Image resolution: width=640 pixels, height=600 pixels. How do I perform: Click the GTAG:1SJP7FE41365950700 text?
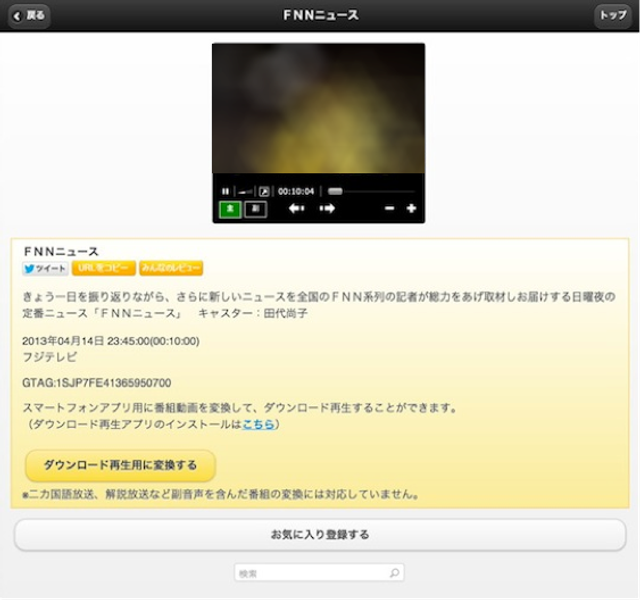pos(97,383)
